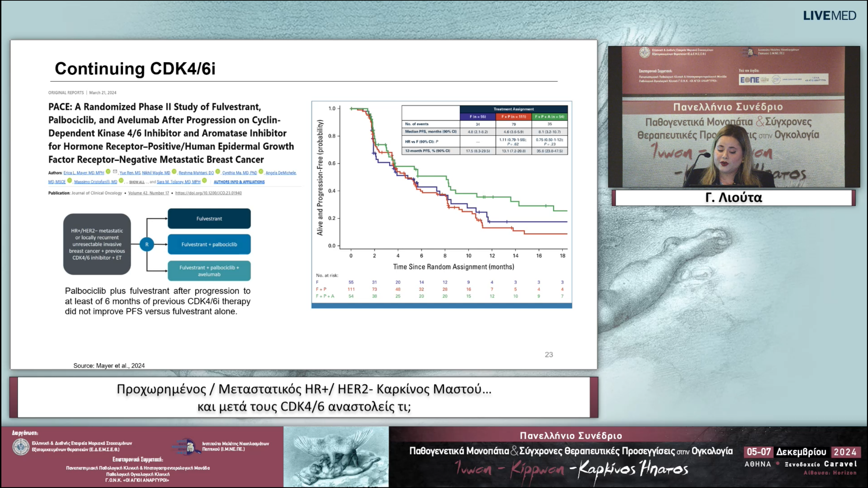Click the talk title caption Προχωρημένος / Μεταστατικός
This screenshot has width=868, height=488.
pos(304,398)
